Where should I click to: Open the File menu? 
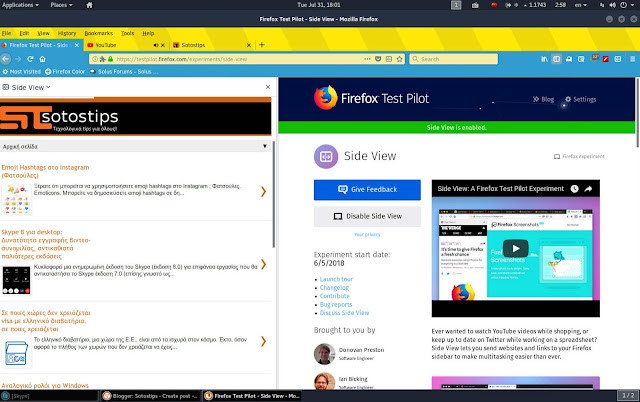click(x=6, y=33)
